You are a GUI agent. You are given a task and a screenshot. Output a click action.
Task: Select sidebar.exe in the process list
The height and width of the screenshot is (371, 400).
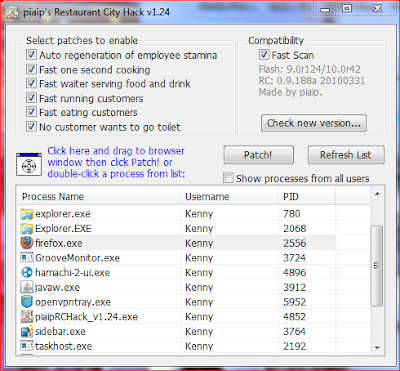(60, 331)
